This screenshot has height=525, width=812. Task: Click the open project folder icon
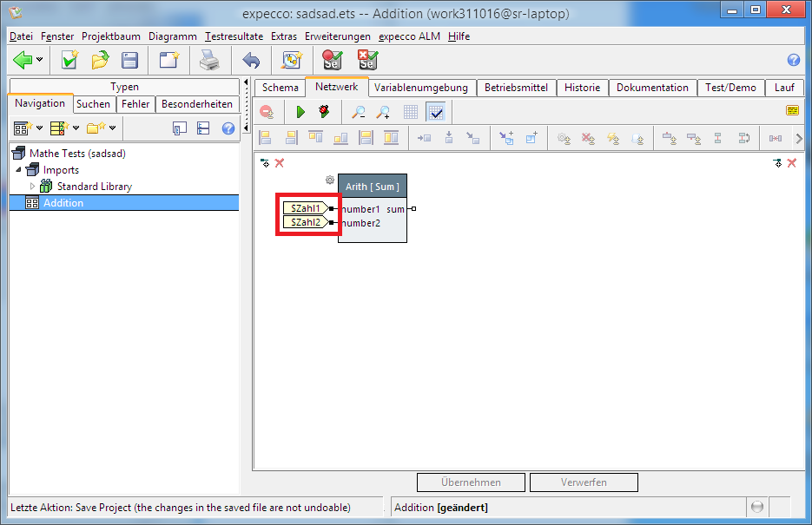(x=100, y=60)
